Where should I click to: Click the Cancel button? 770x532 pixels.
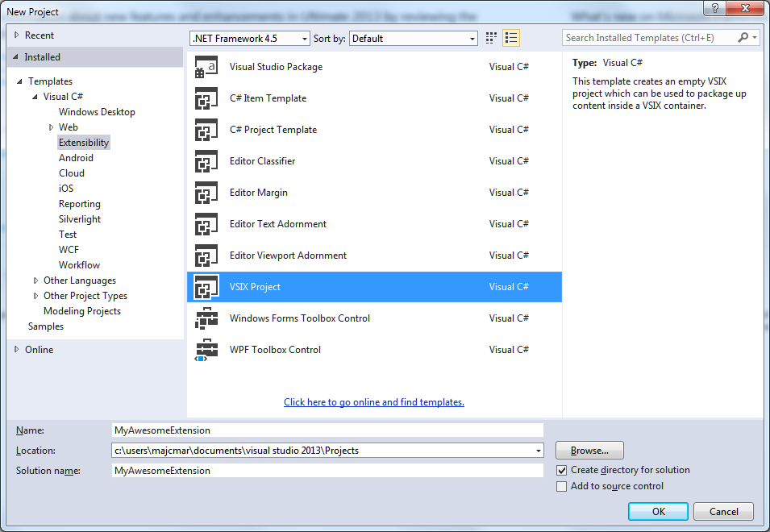tap(723, 511)
